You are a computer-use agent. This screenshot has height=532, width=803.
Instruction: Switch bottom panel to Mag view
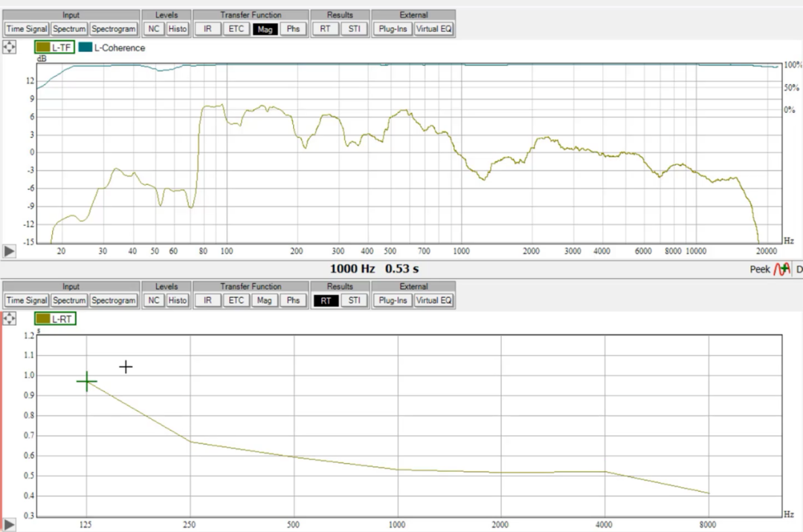(x=264, y=301)
